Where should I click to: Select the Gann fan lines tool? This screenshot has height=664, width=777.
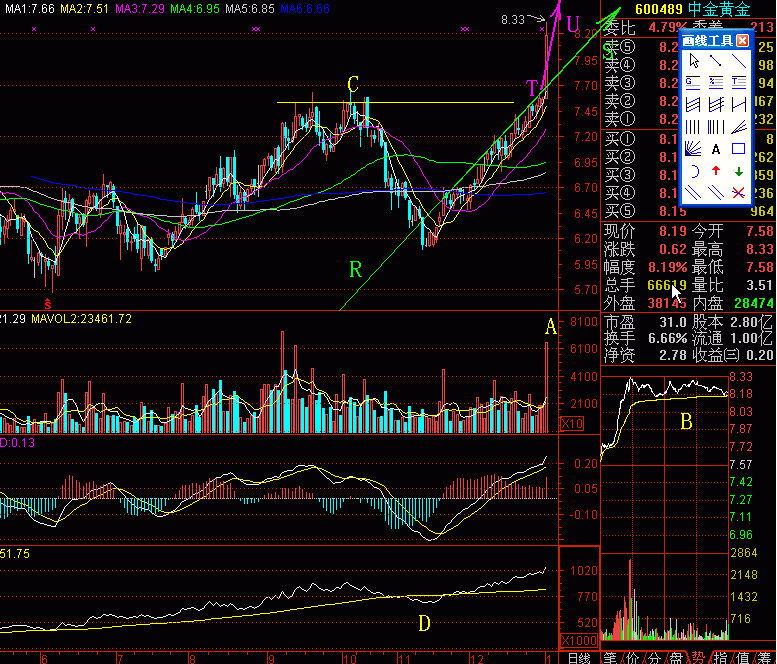(693, 148)
